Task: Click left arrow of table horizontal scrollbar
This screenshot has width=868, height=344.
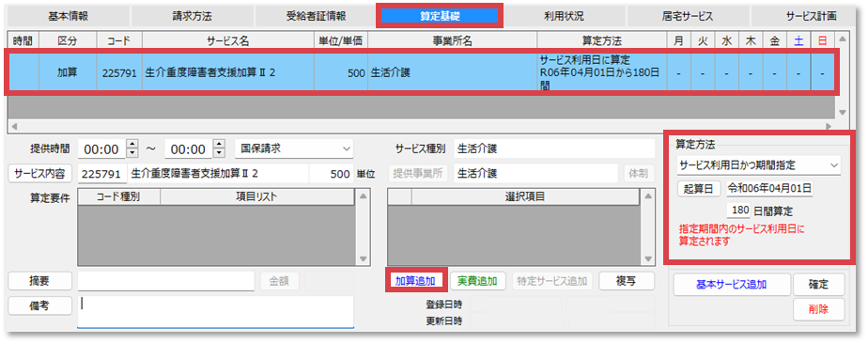Action: click(13, 126)
